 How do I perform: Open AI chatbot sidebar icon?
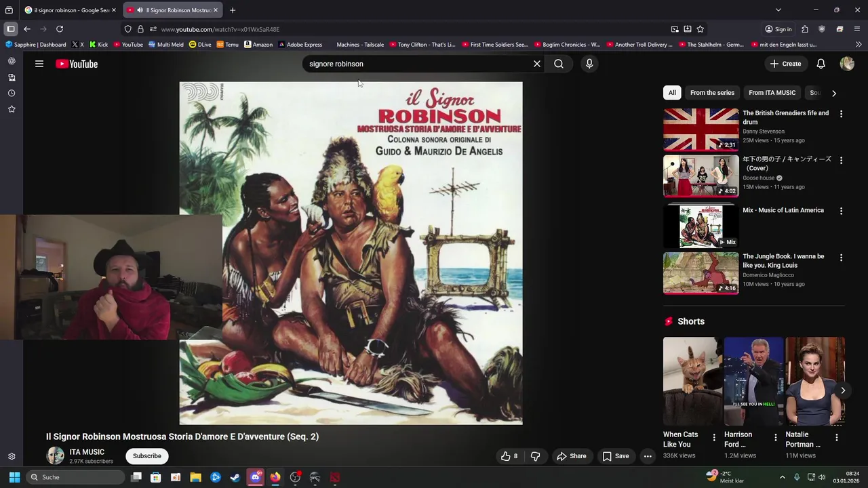tap(12, 61)
